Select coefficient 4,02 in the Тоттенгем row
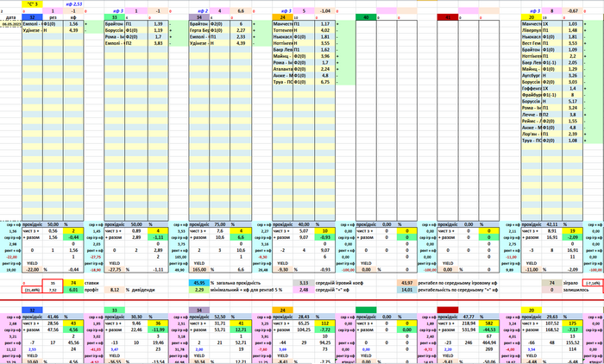Image resolution: width=604 pixels, height=364 pixels. point(324,30)
